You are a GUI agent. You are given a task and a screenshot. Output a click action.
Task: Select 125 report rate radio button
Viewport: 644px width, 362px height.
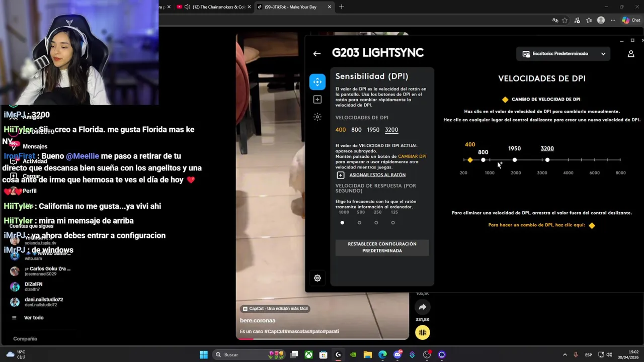click(x=393, y=223)
